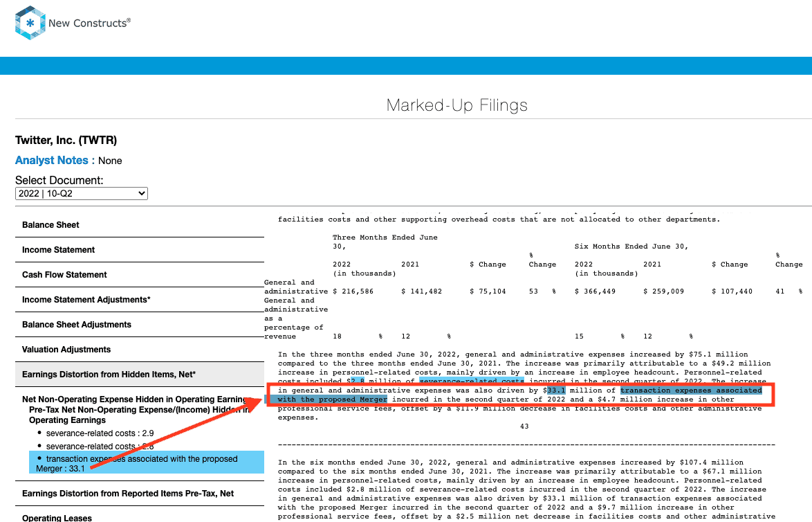This screenshot has height=522, width=812.
Task: Select transaction expenses associated with proposed Merger item
Action: tap(147, 463)
